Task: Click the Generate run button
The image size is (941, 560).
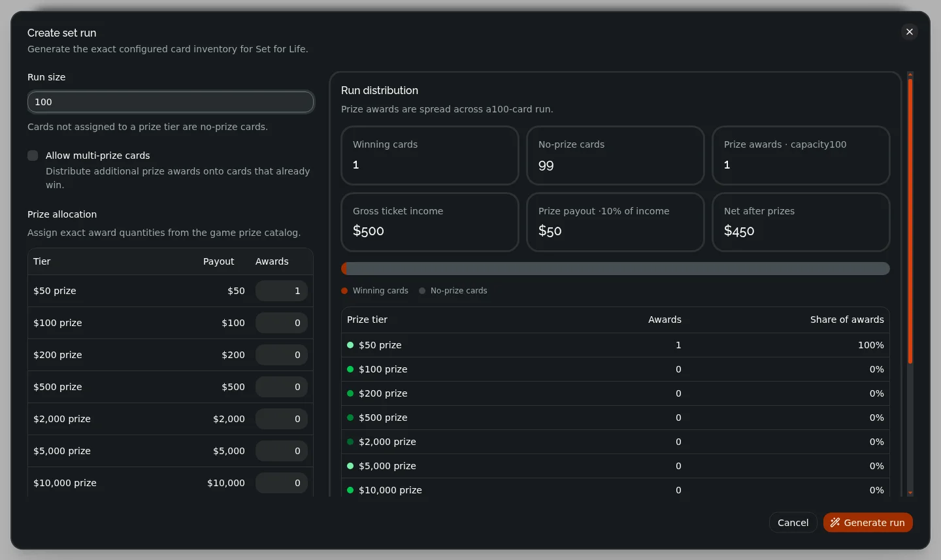Action: [x=868, y=523]
